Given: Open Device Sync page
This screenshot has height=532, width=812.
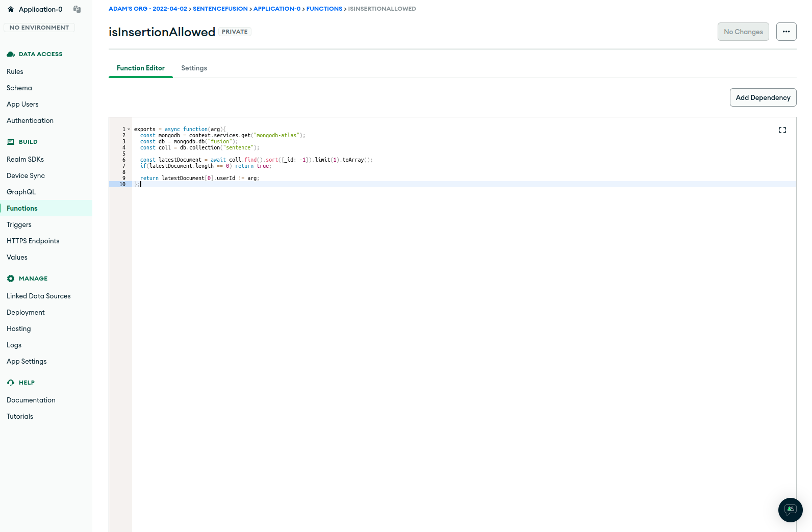Looking at the screenshot, I should tap(26, 175).
